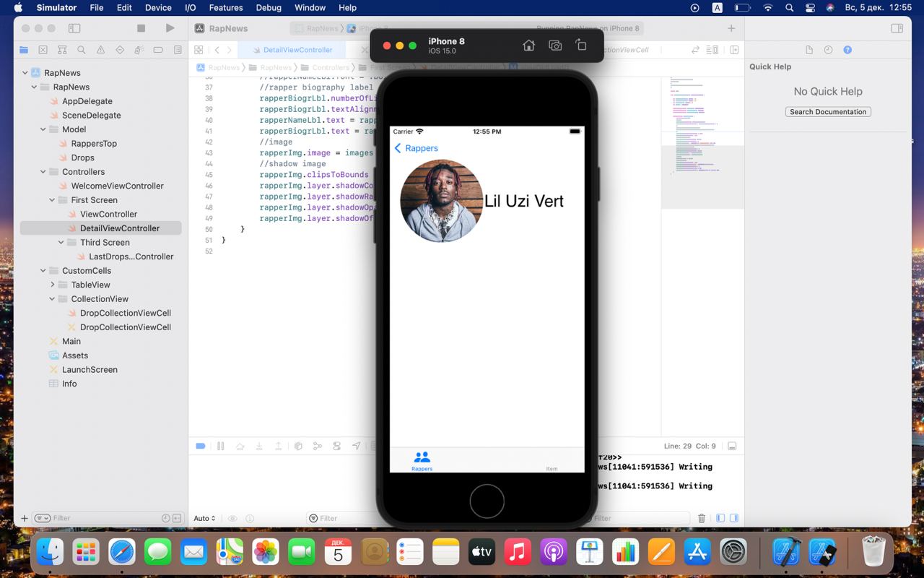Show only recently modified files filter

click(166, 518)
